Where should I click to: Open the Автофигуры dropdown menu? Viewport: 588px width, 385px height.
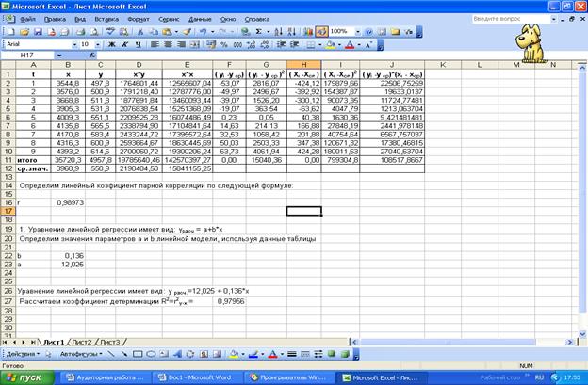tap(78, 355)
